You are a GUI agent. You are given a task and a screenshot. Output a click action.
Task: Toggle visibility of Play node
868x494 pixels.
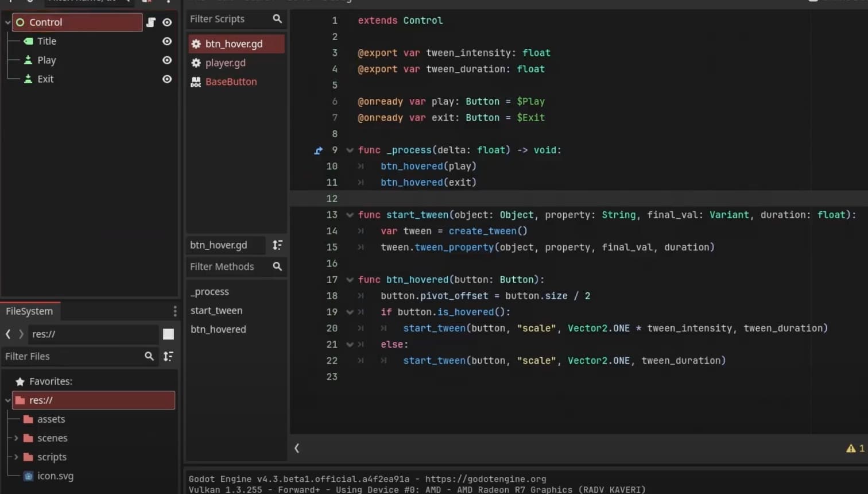pos(167,60)
